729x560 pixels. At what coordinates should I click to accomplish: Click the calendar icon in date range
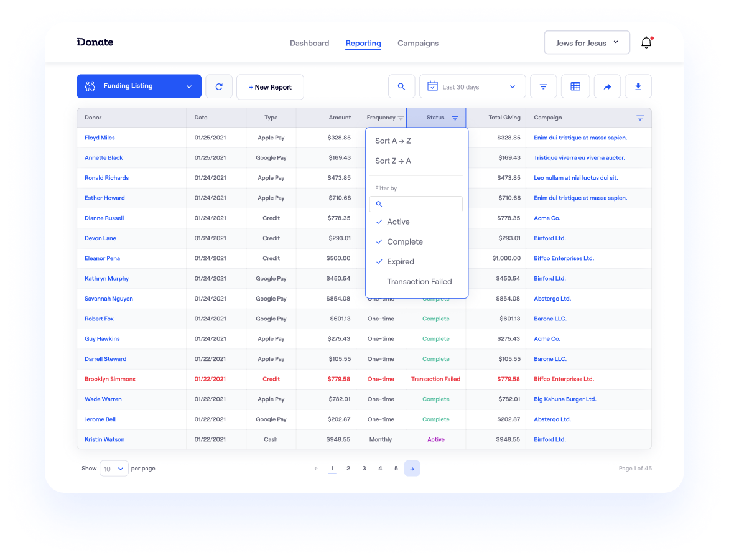(x=432, y=86)
